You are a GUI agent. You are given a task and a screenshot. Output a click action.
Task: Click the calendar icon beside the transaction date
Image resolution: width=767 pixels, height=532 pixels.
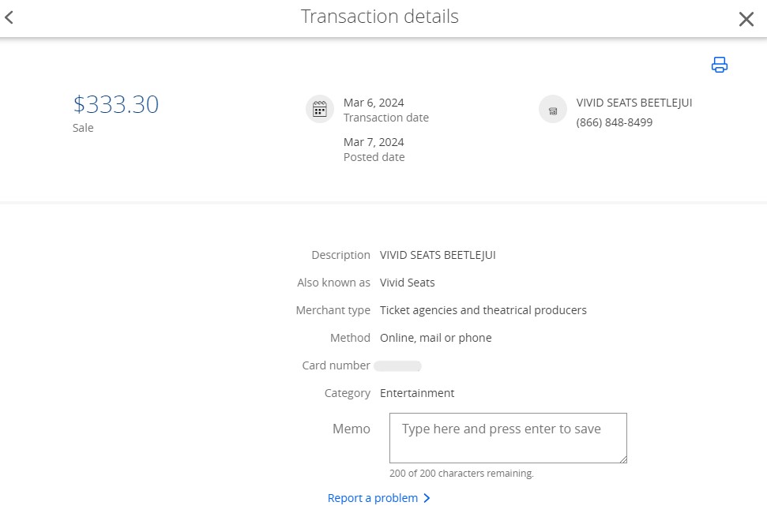coord(320,109)
